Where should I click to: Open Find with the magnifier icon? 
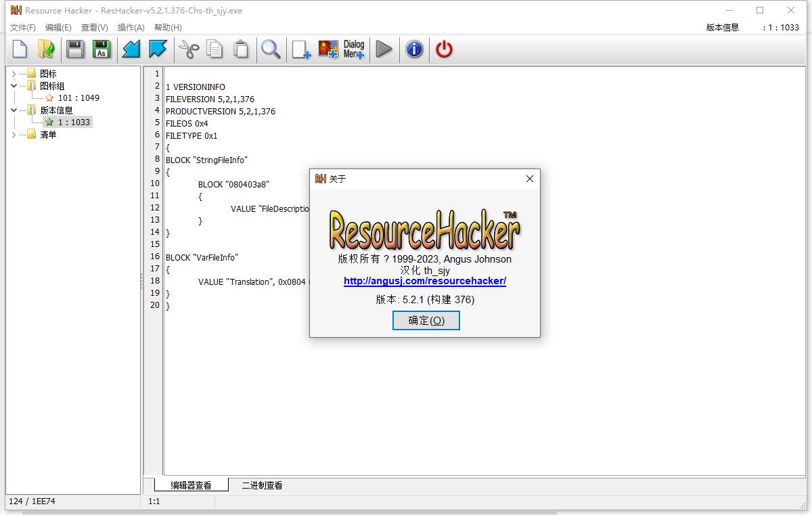[271, 49]
